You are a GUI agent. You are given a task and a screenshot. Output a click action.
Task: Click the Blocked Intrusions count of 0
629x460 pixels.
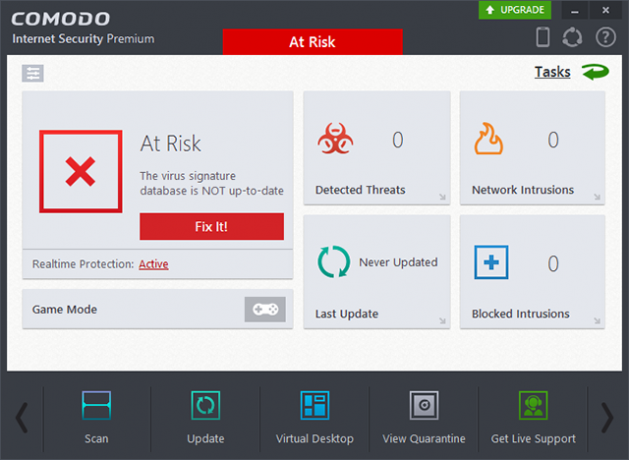(x=553, y=264)
